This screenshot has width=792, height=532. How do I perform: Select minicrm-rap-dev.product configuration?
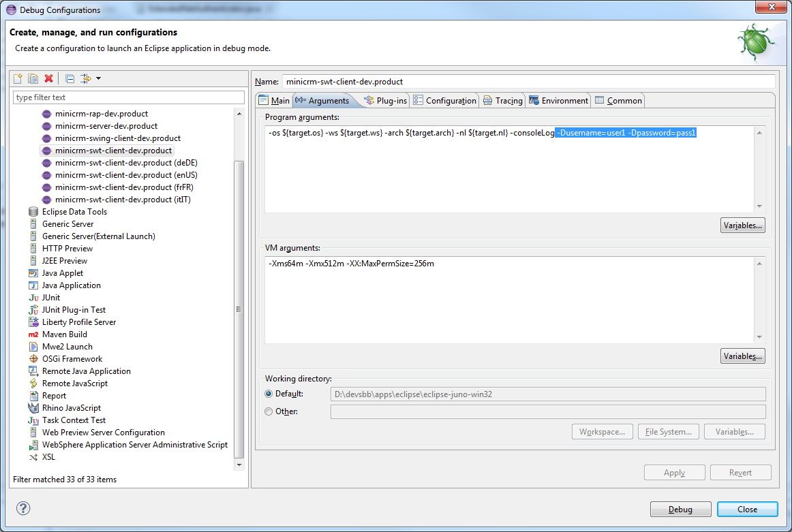click(x=102, y=114)
